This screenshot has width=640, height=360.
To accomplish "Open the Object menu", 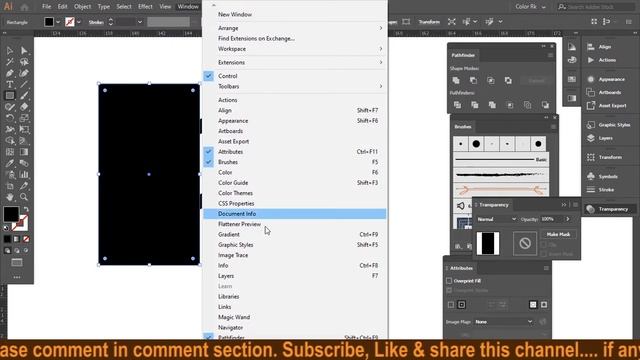I will 82,7.
